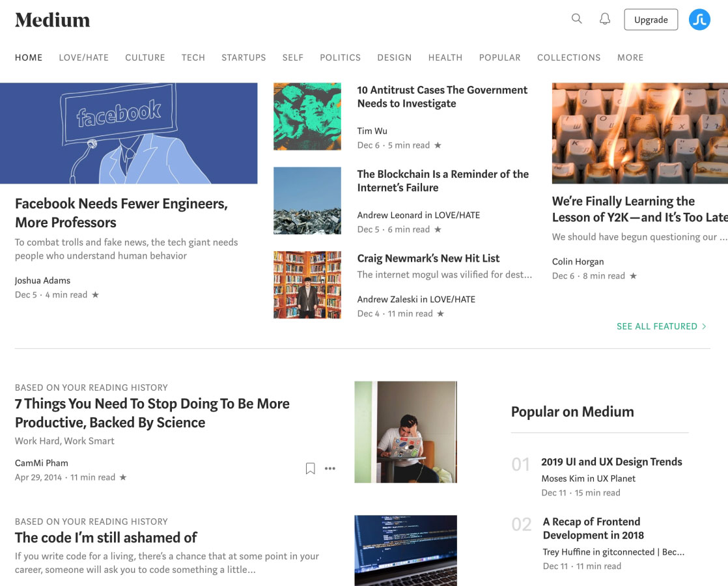Open the blue user profile avatar
Viewport: 728px width, 586px height.
tap(699, 20)
